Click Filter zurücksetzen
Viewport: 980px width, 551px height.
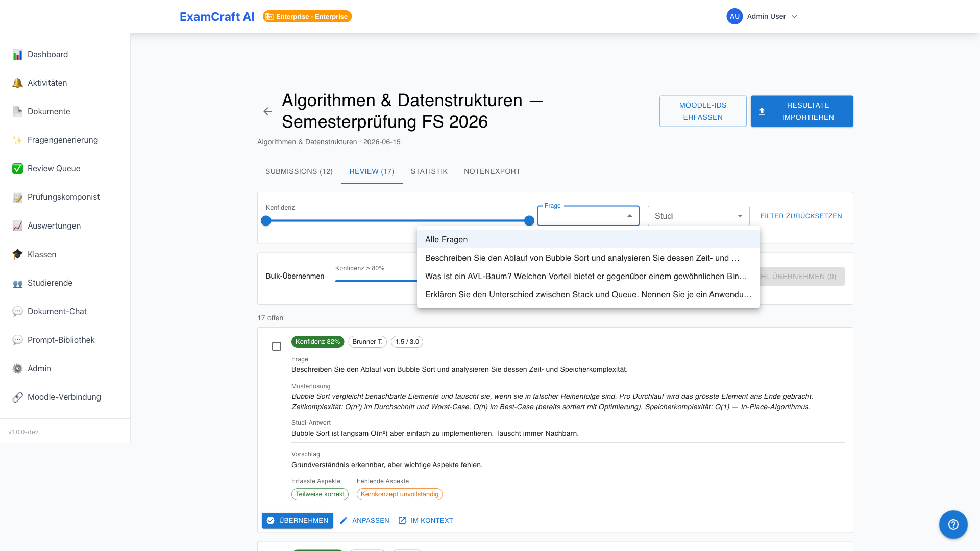point(801,216)
